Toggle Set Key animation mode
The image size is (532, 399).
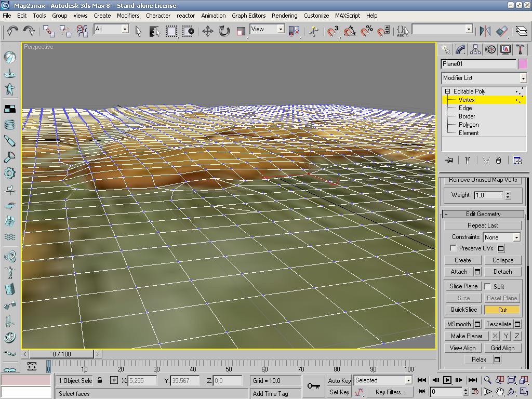coord(339,392)
